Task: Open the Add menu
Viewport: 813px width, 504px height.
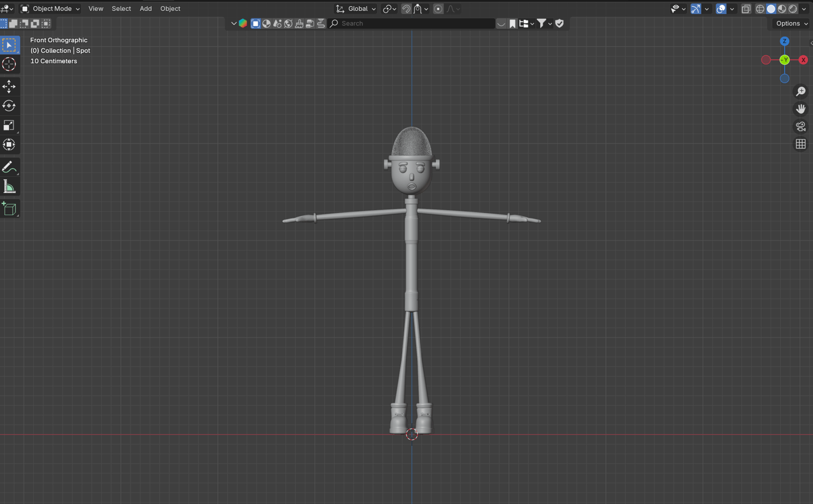Action: (x=146, y=9)
